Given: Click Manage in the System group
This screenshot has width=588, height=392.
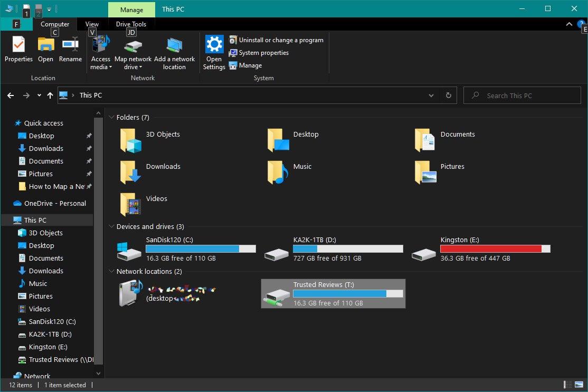Looking at the screenshot, I should 245,65.
